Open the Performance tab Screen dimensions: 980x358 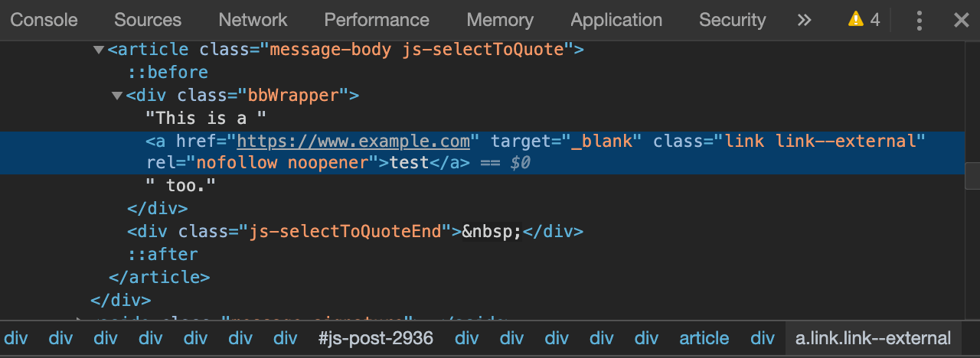click(x=377, y=20)
